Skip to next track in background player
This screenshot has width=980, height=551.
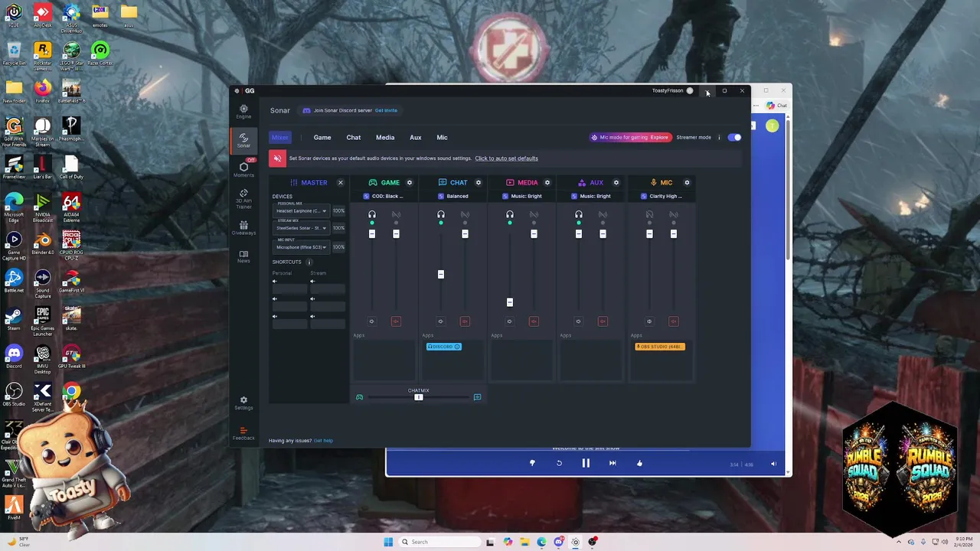(612, 463)
